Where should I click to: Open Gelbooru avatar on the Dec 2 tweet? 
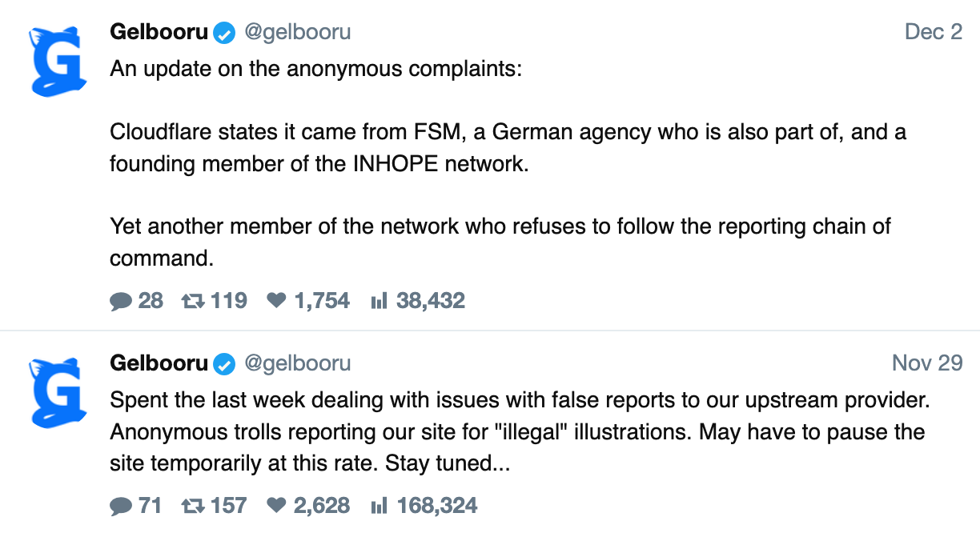pos(58,61)
